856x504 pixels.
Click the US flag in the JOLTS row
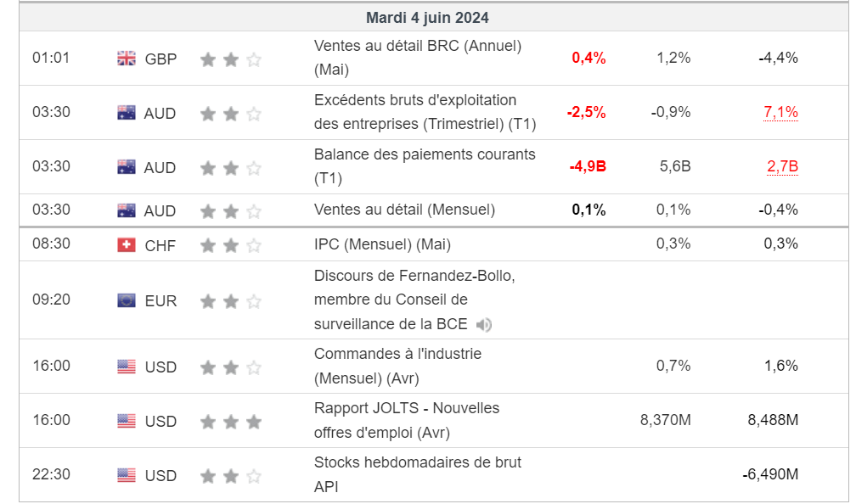click(x=126, y=421)
